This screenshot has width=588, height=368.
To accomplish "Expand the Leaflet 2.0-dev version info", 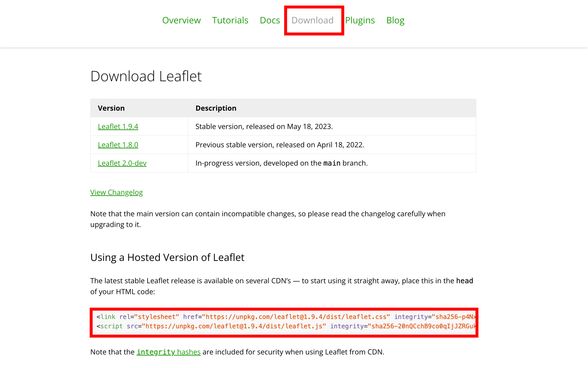I will 122,163.
